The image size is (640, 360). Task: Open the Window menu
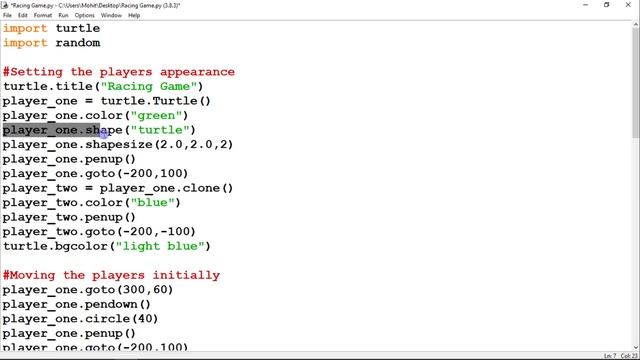111,15
